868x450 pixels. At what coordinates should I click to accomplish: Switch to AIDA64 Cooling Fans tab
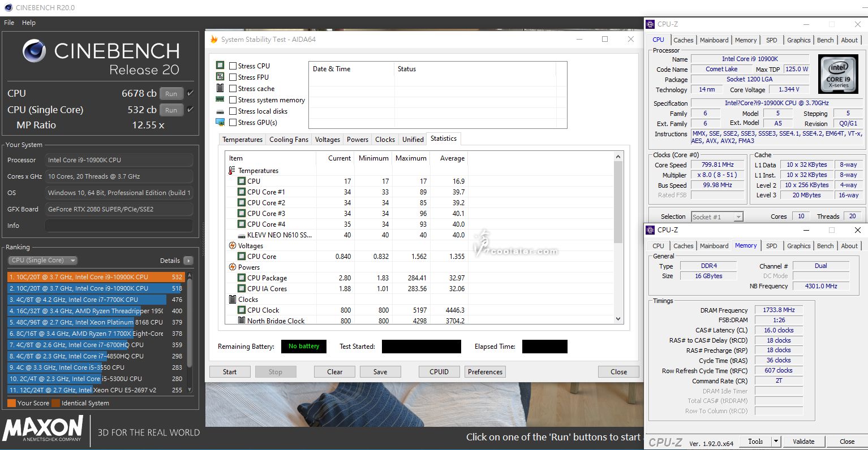click(x=289, y=140)
